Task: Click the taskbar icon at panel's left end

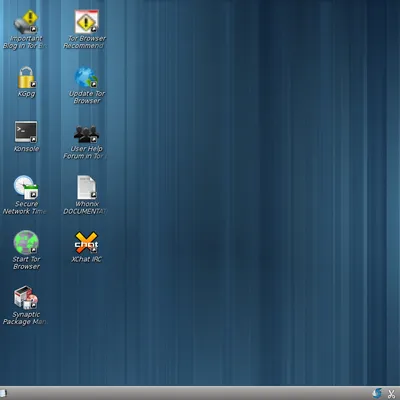Action: pyautogui.click(x=3, y=393)
